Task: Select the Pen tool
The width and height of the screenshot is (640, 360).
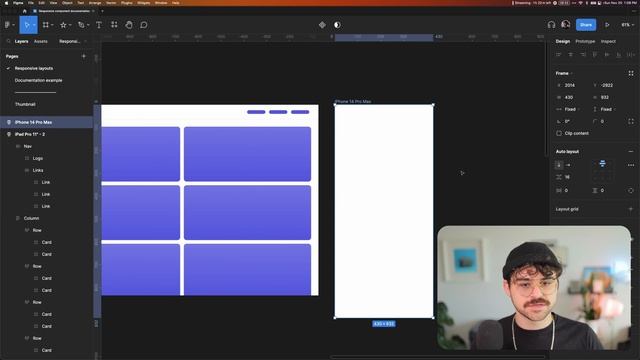Action: tap(81, 25)
